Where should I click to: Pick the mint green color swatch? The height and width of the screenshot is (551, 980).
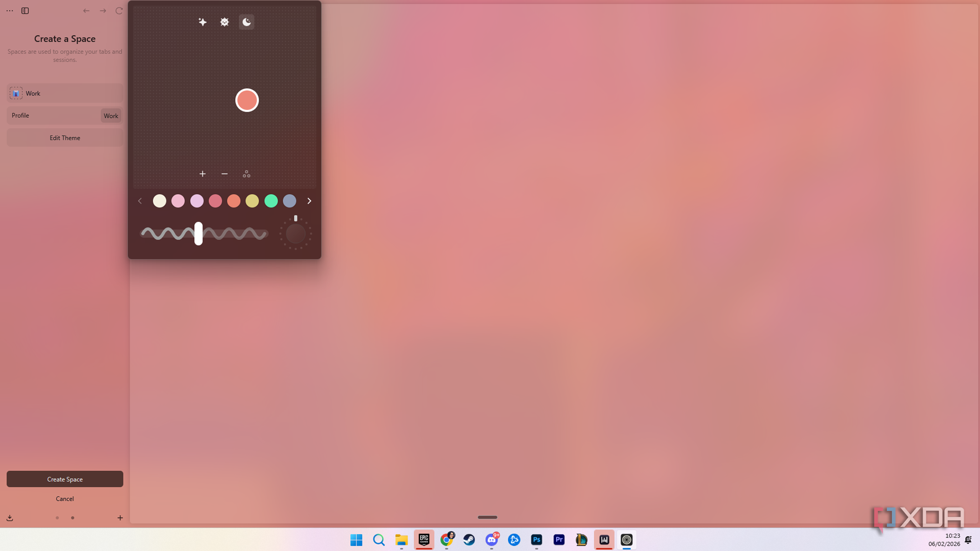click(271, 201)
